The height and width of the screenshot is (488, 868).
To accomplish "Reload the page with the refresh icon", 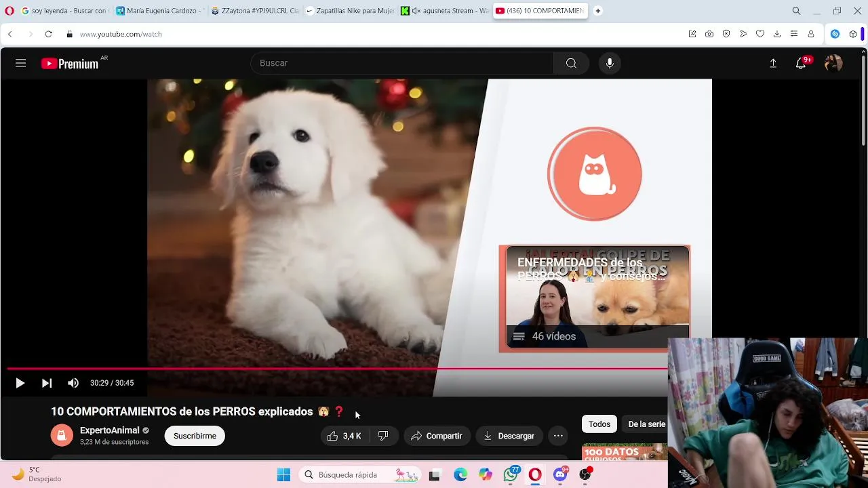I will pyautogui.click(x=48, y=34).
